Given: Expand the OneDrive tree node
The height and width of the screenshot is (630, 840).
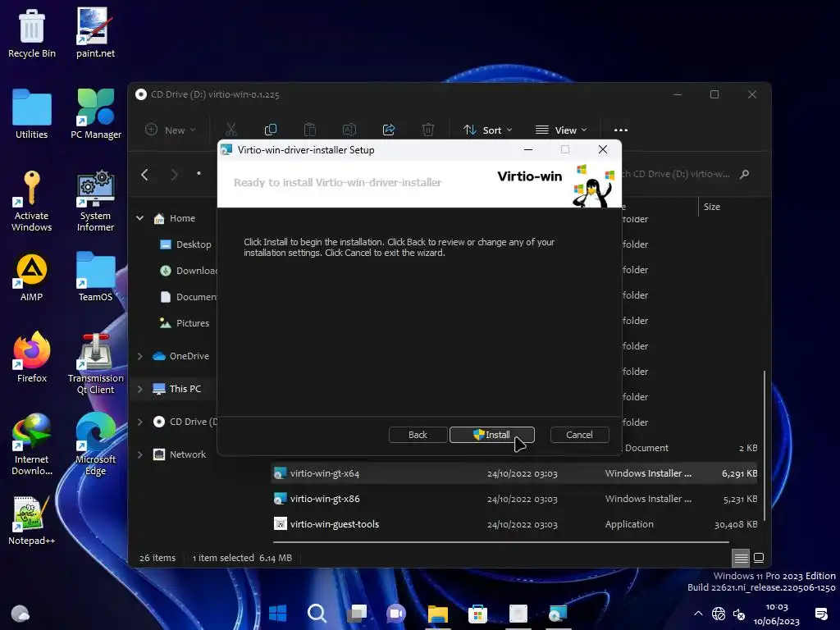Looking at the screenshot, I should coord(139,356).
